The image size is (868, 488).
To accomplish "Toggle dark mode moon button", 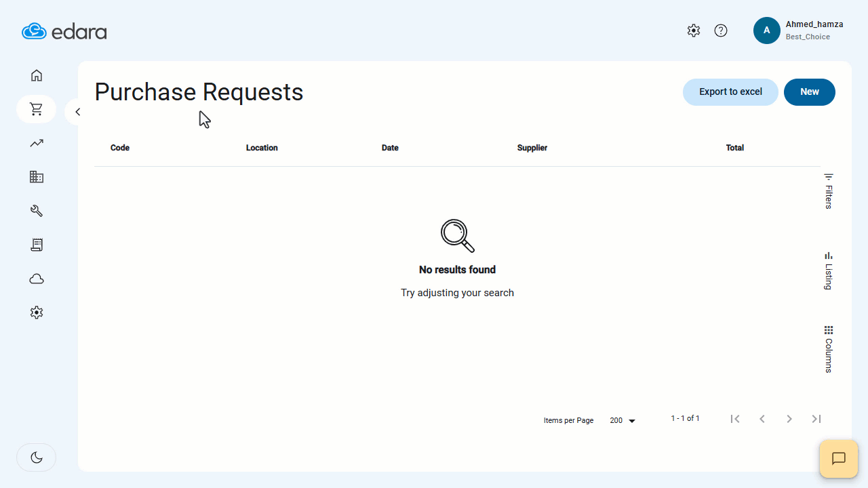I will [37, 457].
